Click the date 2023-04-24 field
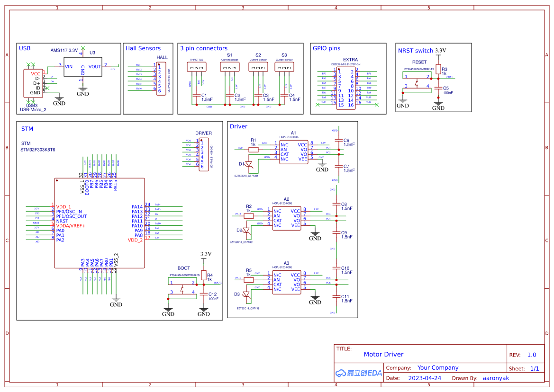This screenshot has width=554, height=392. click(424, 378)
